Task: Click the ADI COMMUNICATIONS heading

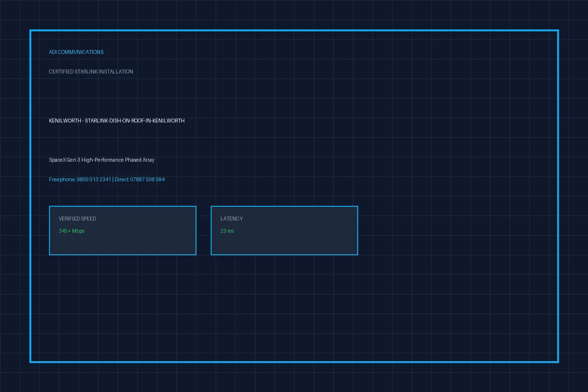Action: pyautogui.click(x=76, y=52)
